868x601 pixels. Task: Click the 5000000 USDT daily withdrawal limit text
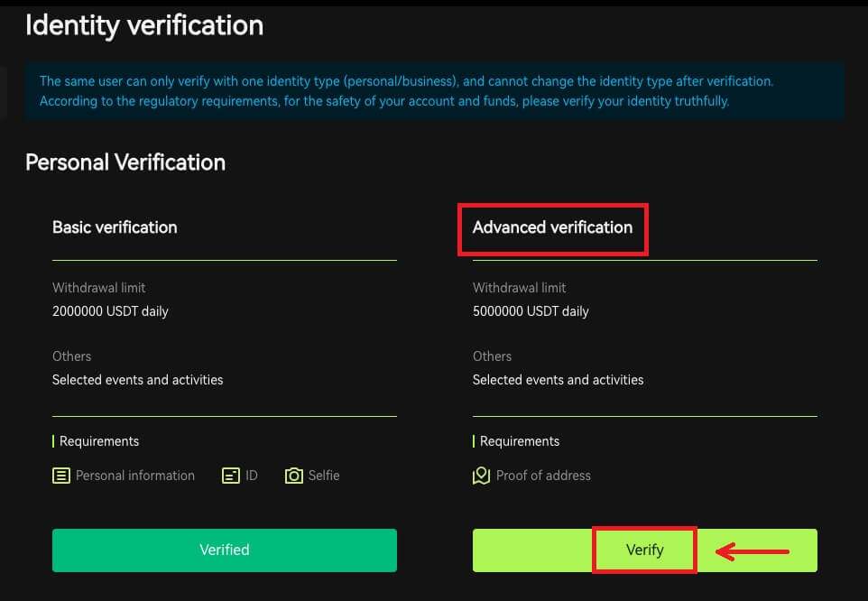click(x=531, y=310)
